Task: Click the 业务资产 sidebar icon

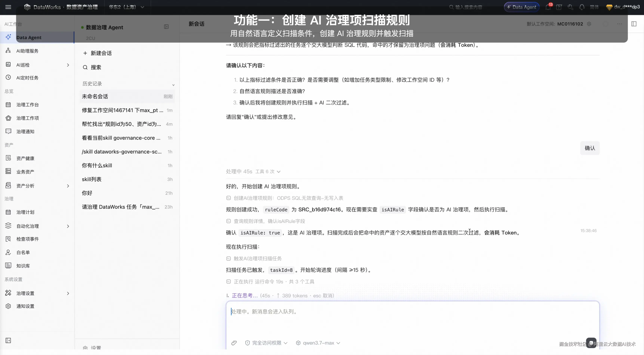Action: tap(8, 172)
